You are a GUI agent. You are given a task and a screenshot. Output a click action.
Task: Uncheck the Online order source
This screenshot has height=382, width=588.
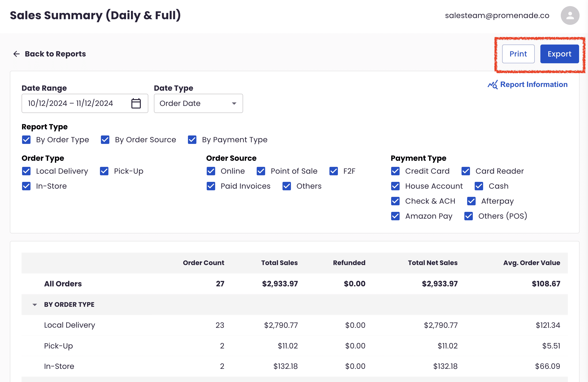click(x=211, y=171)
